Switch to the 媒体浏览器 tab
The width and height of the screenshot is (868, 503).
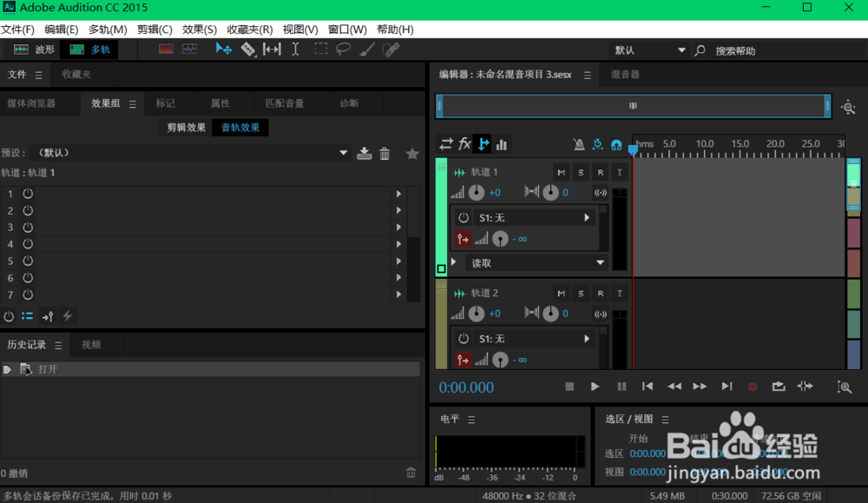click(31, 103)
